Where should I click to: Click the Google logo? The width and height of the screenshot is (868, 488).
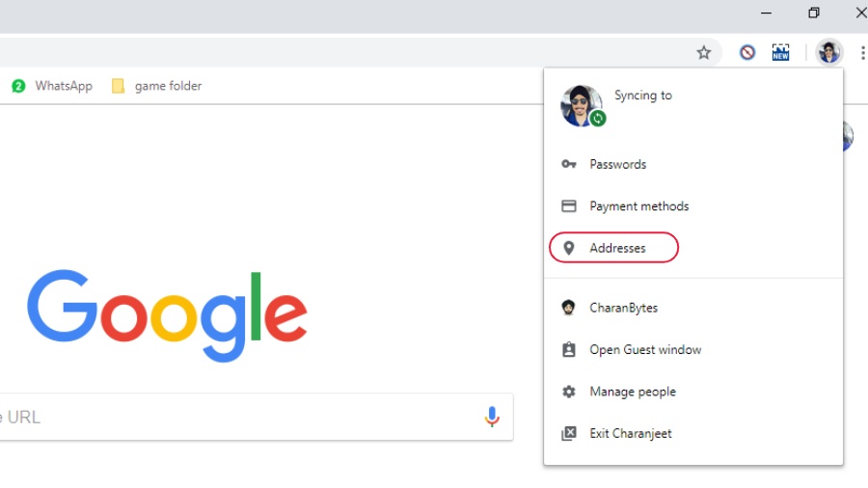[167, 315]
